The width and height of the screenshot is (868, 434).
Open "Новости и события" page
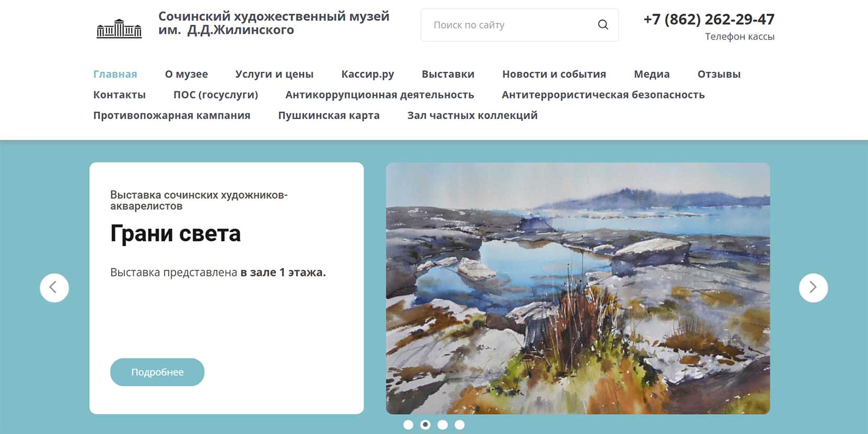(554, 74)
